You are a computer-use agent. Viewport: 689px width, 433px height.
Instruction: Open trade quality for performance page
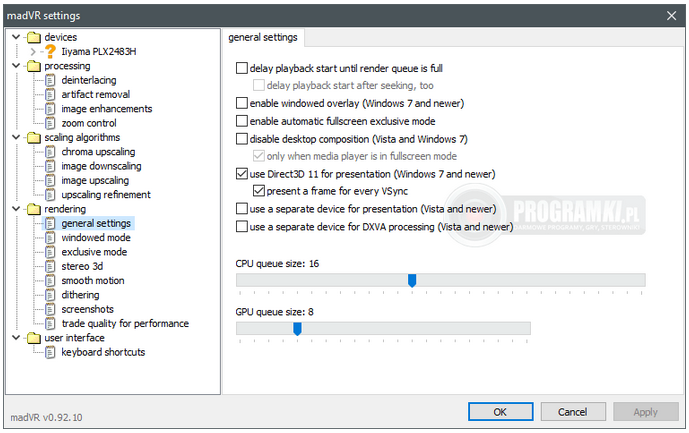(125, 324)
